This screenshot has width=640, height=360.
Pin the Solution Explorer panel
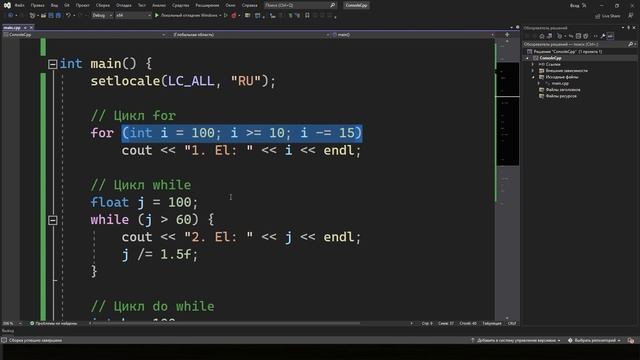629,28
